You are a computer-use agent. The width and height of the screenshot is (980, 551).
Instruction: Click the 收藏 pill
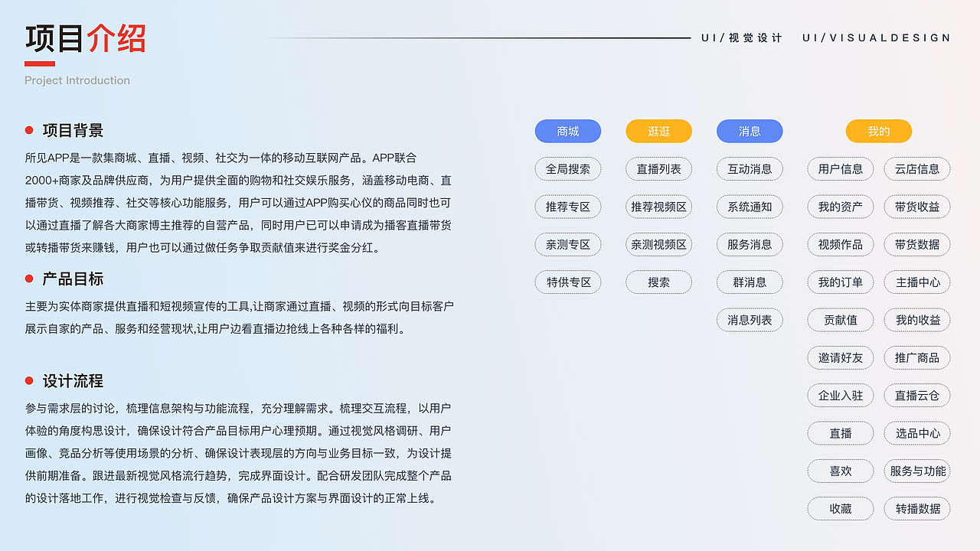(841, 509)
